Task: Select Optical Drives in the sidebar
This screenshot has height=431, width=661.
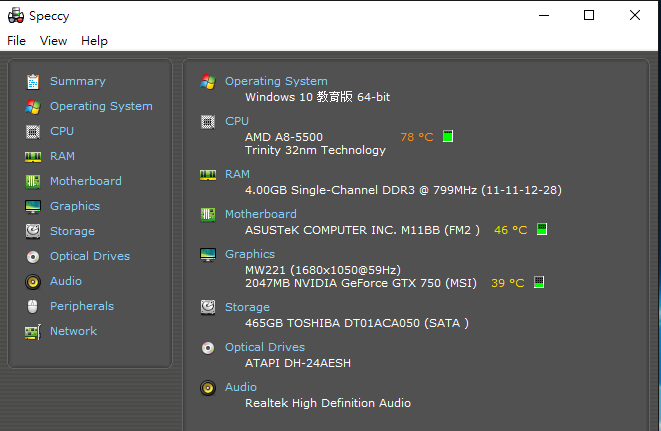Action: tap(90, 256)
